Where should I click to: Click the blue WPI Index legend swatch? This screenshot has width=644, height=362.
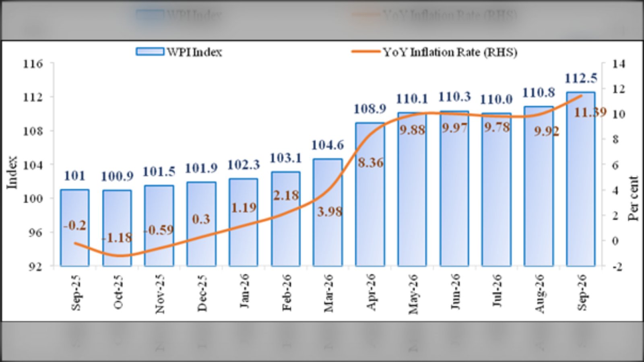pos(150,52)
